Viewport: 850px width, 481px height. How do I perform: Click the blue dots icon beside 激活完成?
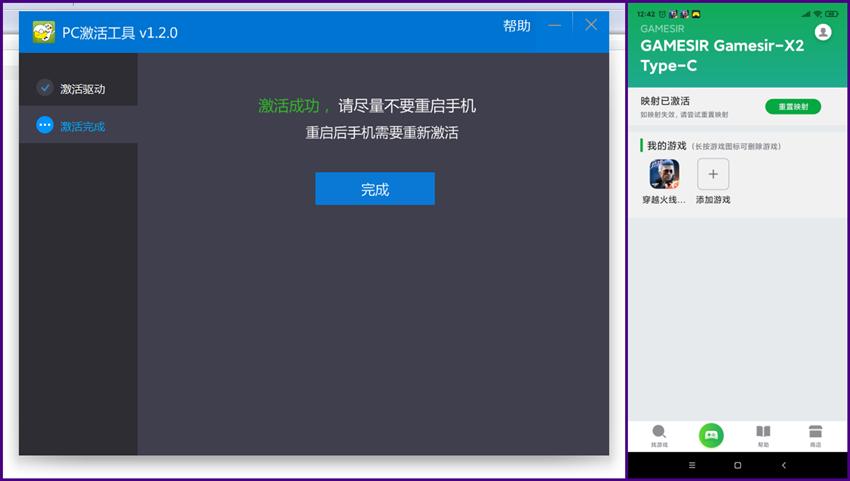pos(45,125)
